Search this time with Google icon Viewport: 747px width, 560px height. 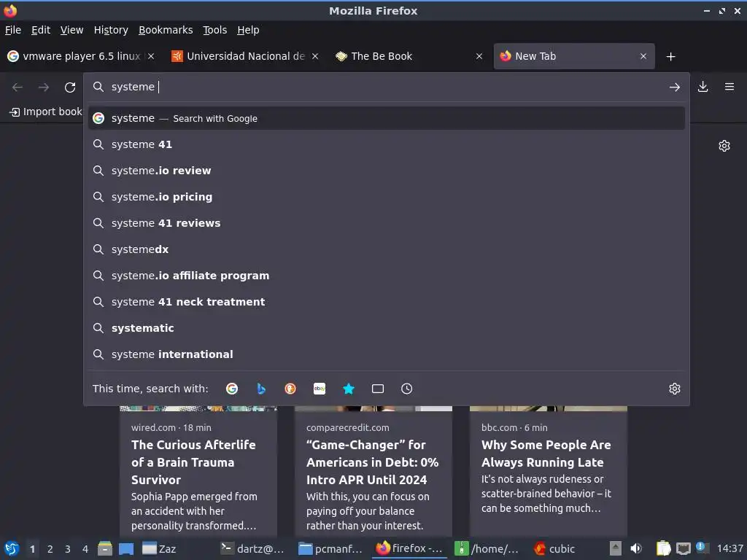(232, 389)
